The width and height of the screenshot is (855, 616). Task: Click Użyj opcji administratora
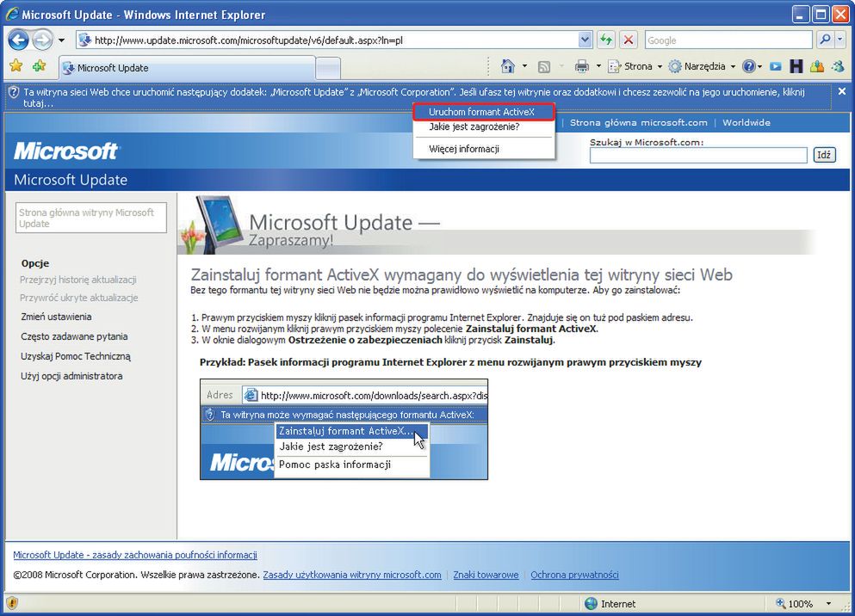(71, 376)
